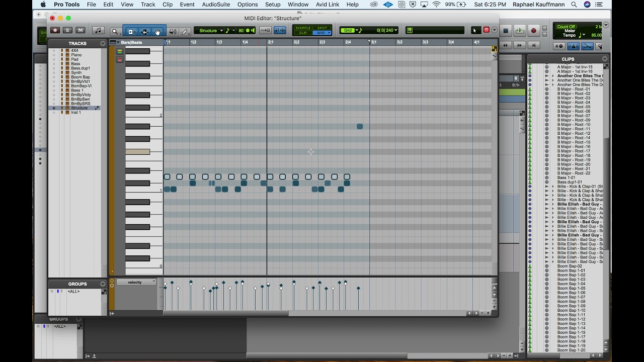Open the MIDI editor toolbar options menu
The width and height of the screenshot is (644, 362).
point(495,30)
